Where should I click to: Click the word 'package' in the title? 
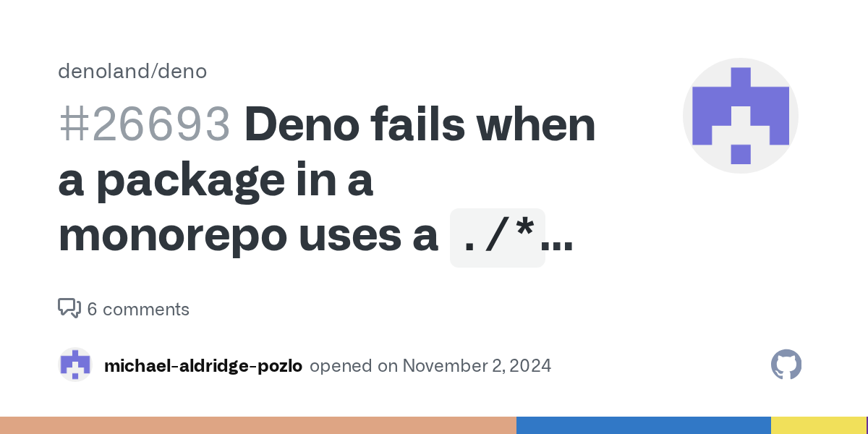pyautogui.click(x=179, y=181)
